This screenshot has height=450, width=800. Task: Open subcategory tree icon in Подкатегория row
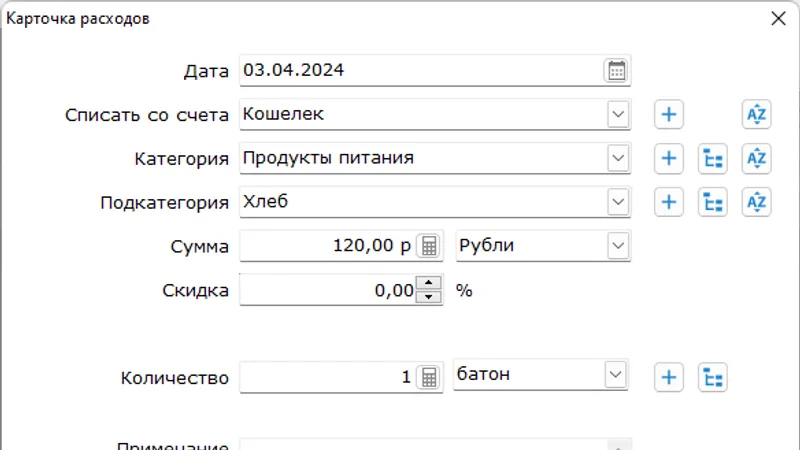pos(713,202)
